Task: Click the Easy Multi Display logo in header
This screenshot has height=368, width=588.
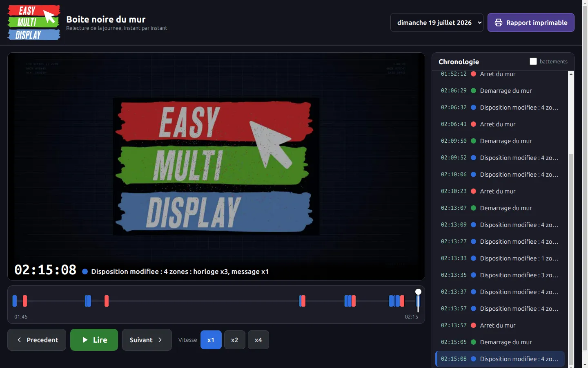Action: pos(34,22)
